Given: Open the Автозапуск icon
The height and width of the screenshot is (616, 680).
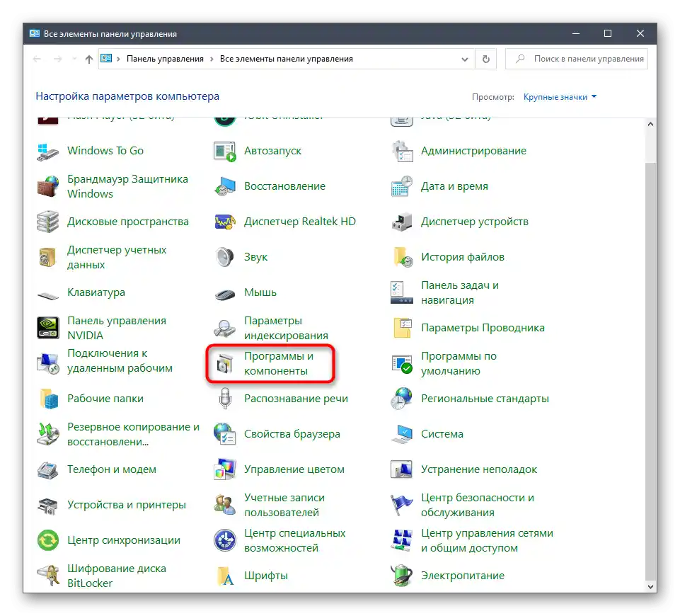Looking at the screenshot, I should click(224, 151).
